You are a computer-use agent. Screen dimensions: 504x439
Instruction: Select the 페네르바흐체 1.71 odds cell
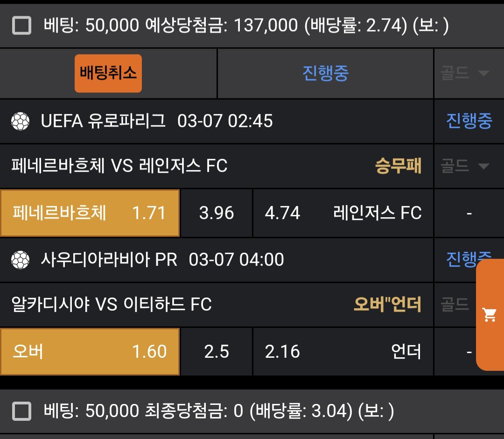pyautogui.click(x=90, y=213)
